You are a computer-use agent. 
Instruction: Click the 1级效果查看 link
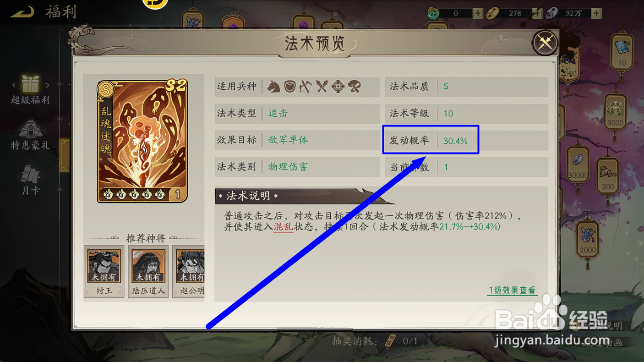point(512,291)
